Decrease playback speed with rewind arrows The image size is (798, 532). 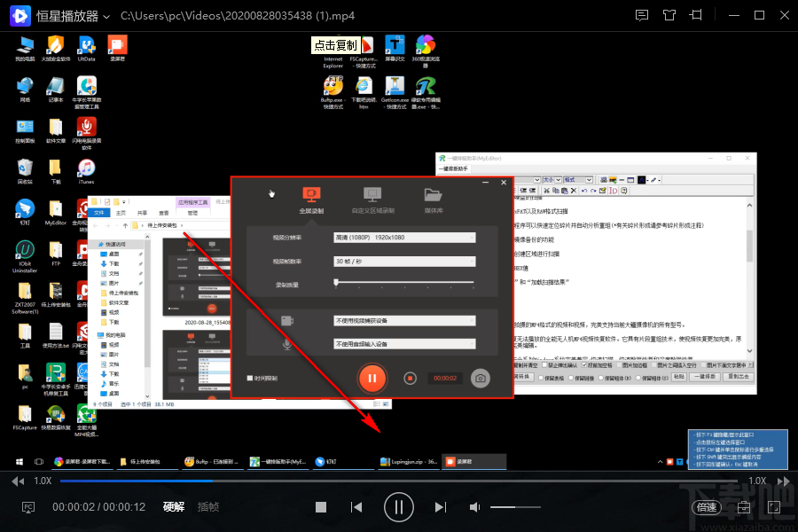click(18, 481)
